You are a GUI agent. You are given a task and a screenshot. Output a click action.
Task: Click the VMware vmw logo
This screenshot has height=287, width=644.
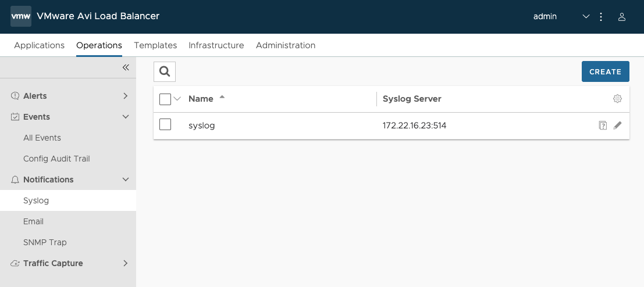pyautogui.click(x=21, y=16)
